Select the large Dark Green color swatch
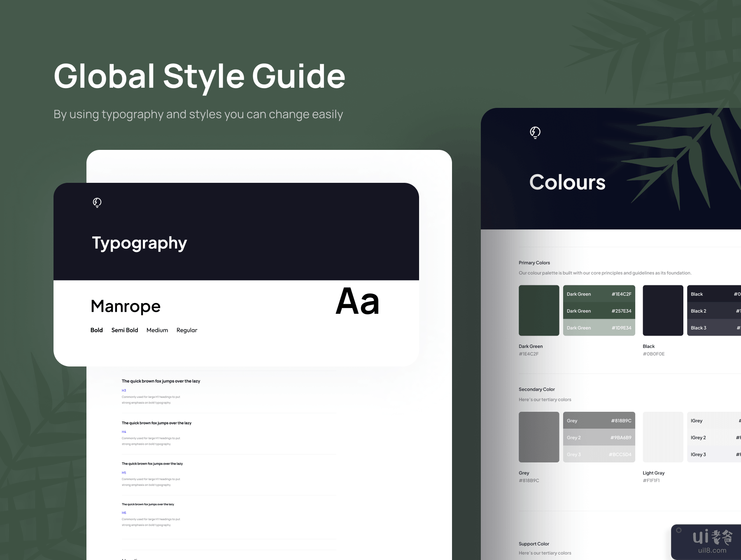Image resolution: width=741 pixels, height=560 pixels. pos(539,310)
